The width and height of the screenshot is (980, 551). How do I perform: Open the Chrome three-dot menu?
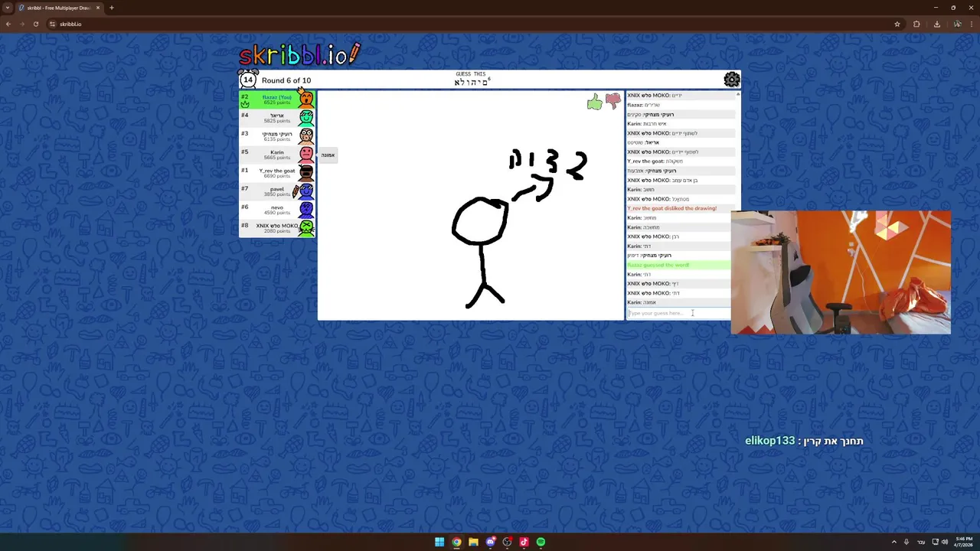click(x=972, y=24)
